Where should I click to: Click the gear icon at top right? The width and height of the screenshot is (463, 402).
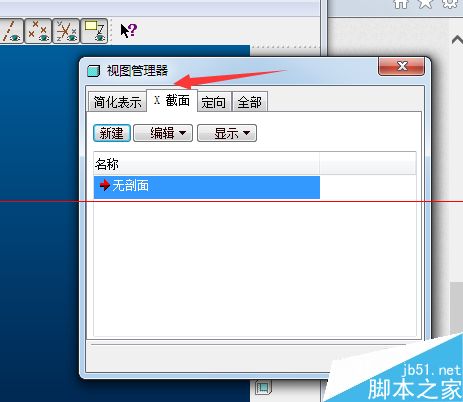[x=450, y=3]
